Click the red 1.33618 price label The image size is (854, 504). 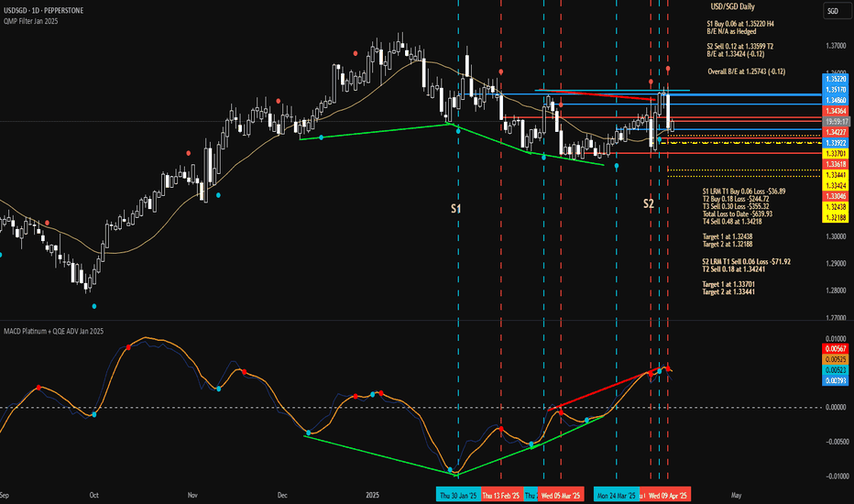pos(836,164)
